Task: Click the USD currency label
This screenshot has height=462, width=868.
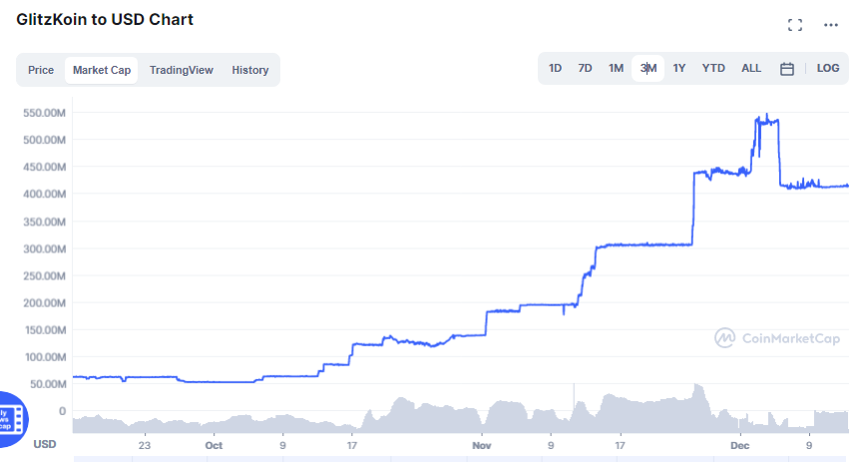Action: point(44,444)
